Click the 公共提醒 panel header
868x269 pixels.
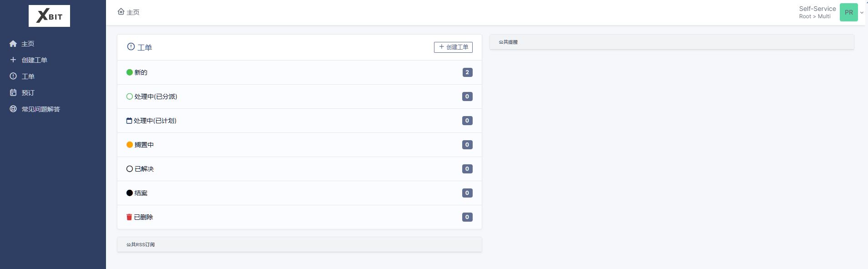point(671,42)
